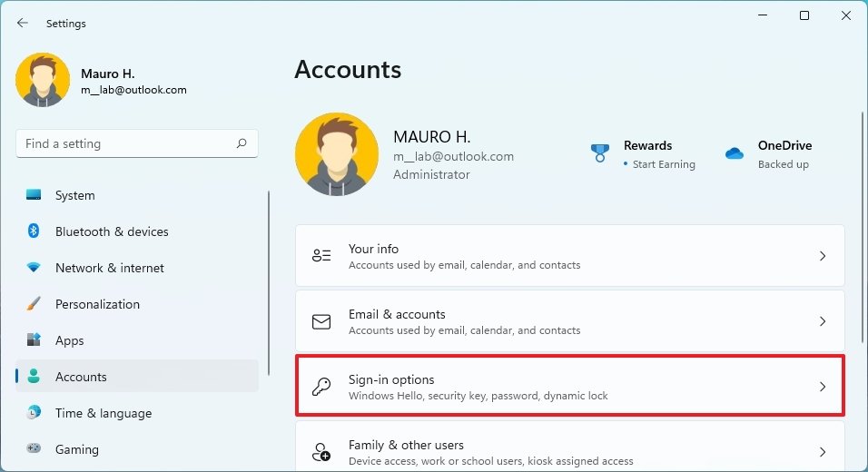This screenshot has width=868, height=472.
Task: Select the Accounts sidebar item
Action: tap(81, 377)
